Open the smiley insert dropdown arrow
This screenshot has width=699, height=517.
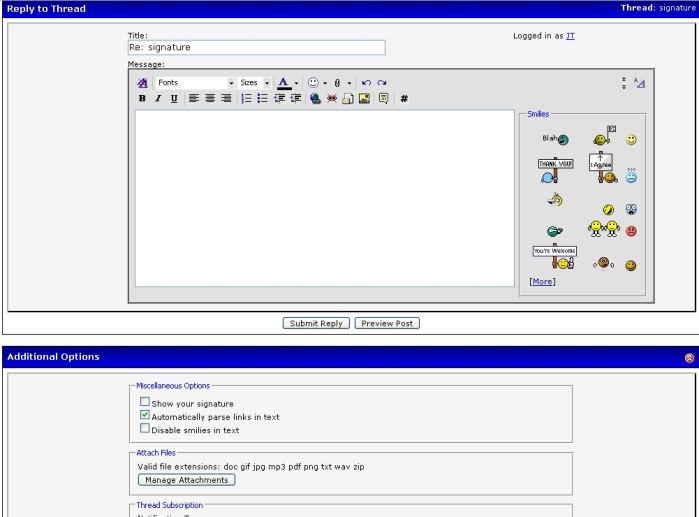[x=325, y=82]
